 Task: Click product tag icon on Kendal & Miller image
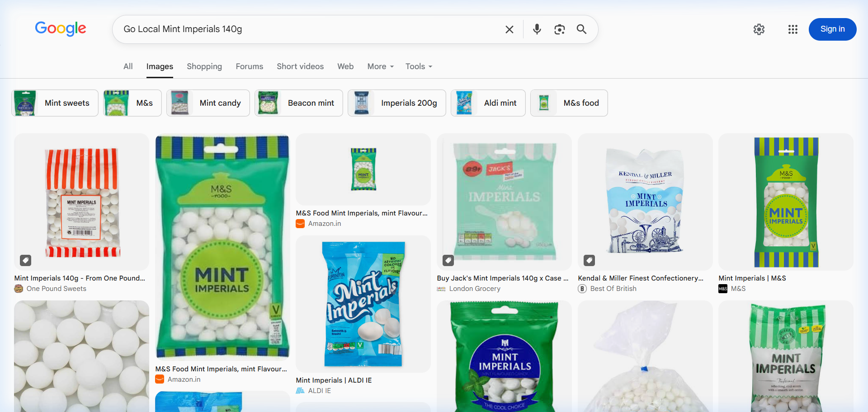tap(589, 260)
